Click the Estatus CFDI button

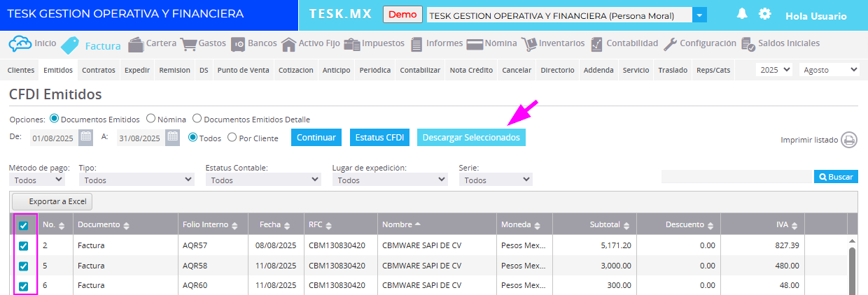point(379,137)
